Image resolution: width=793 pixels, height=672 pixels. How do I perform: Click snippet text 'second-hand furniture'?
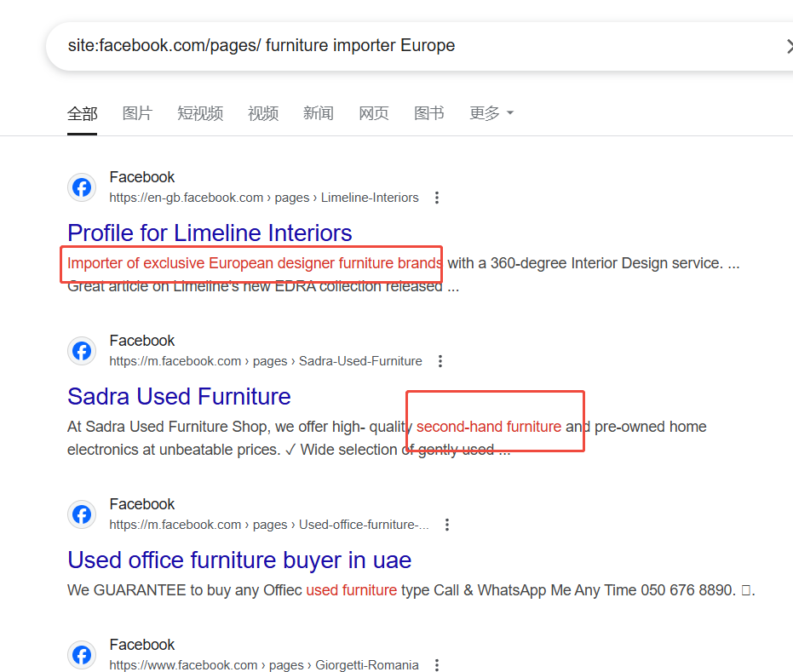[489, 427]
